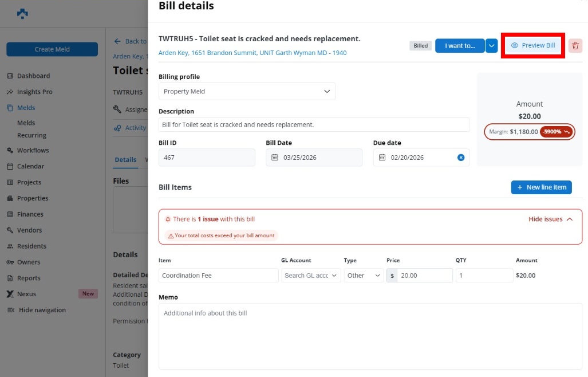Switch to the Details tab

pos(125,160)
